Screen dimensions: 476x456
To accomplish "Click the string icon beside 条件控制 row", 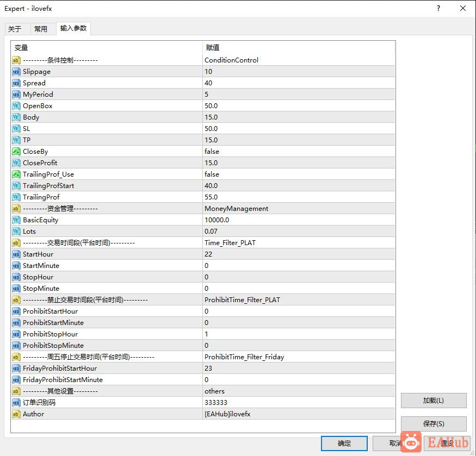I will [16, 60].
